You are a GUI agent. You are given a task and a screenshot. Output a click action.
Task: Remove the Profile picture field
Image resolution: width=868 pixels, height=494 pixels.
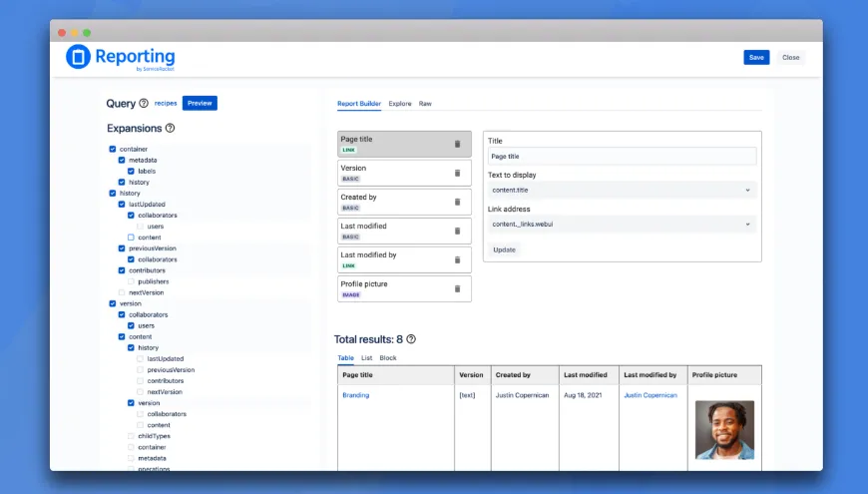pos(457,288)
